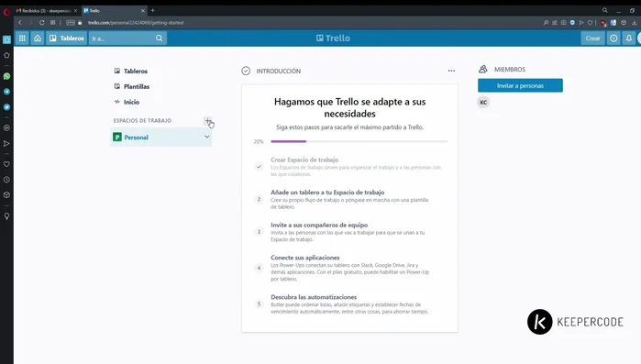Add a new workspace with the plus icon
Screen dimensions: 641x364
[207, 120]
